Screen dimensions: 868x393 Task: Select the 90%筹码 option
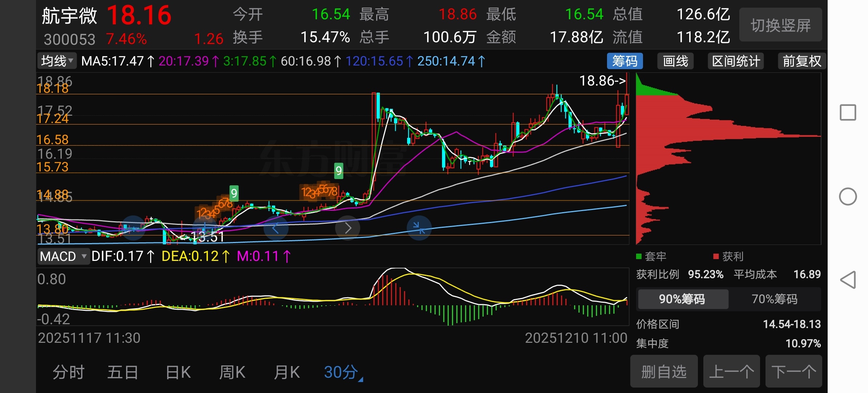coord(682,299)
